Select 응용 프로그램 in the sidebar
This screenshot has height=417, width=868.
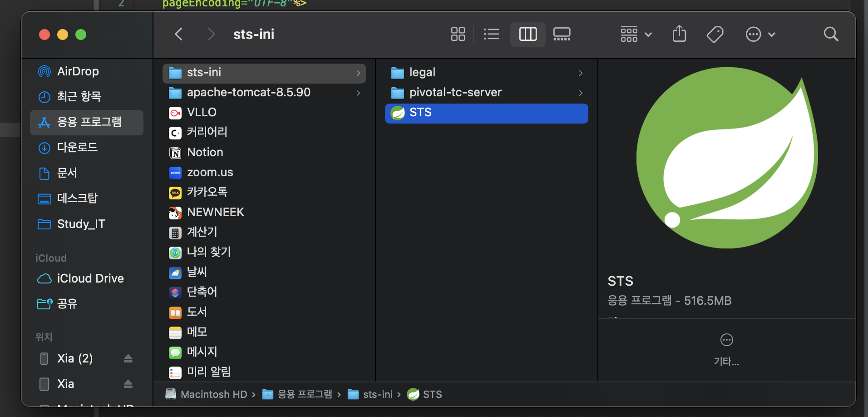tap(87, 122)
